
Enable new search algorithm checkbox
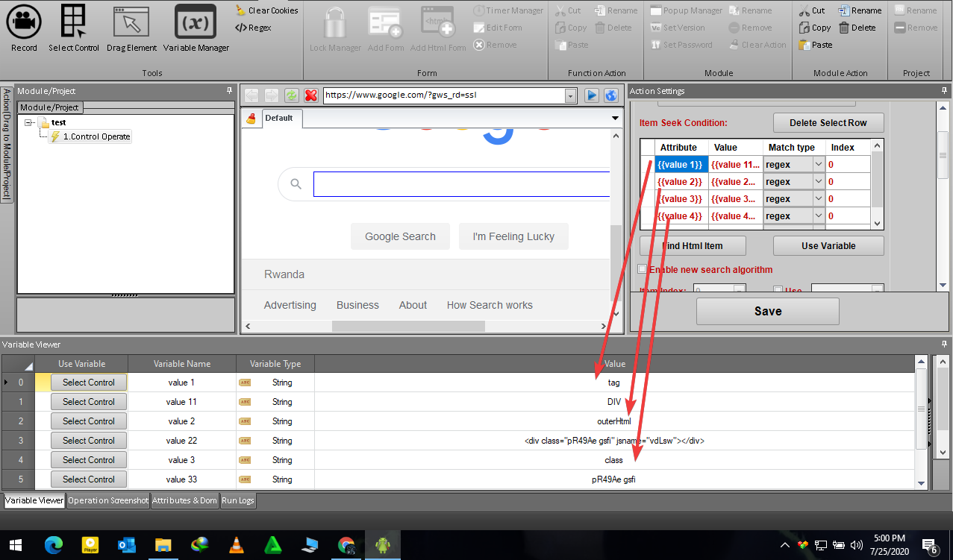coord(642,269)
